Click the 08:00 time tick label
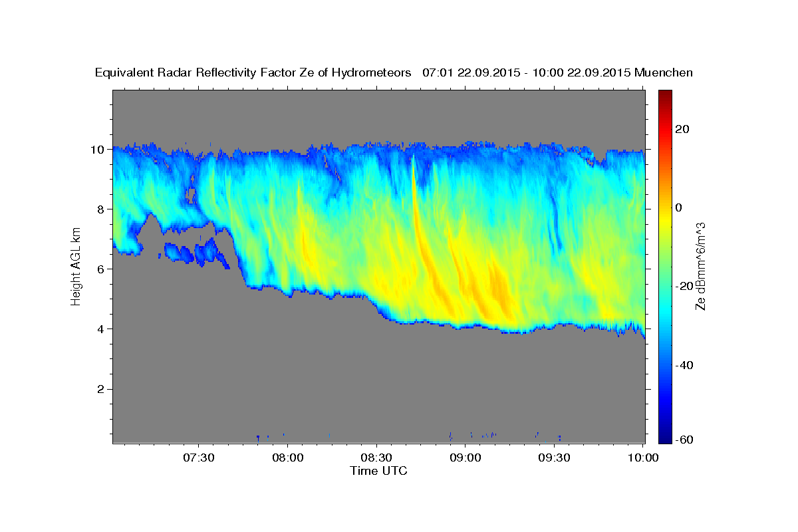798x532 pixels. point(287,458)
